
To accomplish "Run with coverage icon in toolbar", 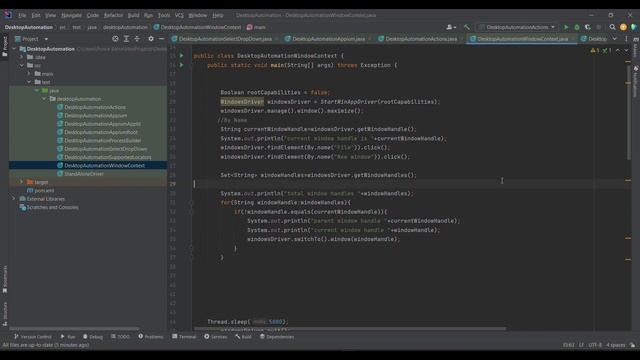I will click(588, 27).
